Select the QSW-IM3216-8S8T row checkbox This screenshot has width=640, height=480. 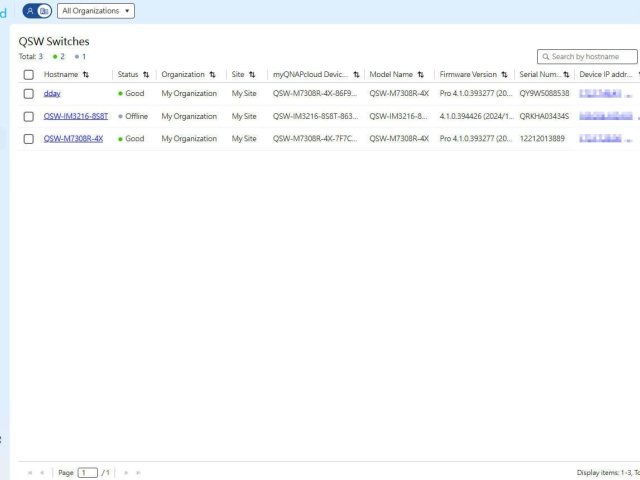[x=29, y=116]
